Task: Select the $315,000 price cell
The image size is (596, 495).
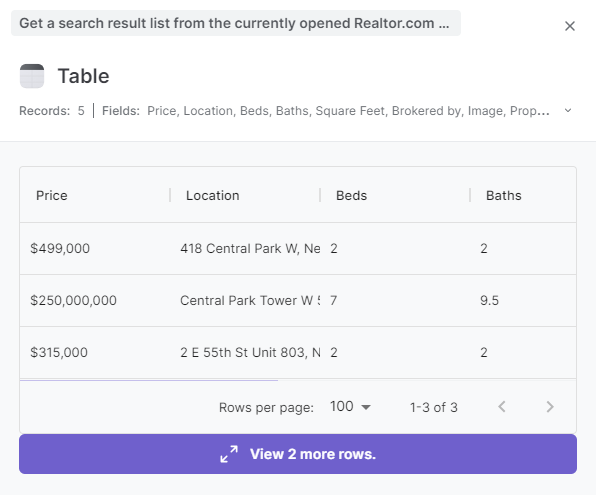Action: 95,352
